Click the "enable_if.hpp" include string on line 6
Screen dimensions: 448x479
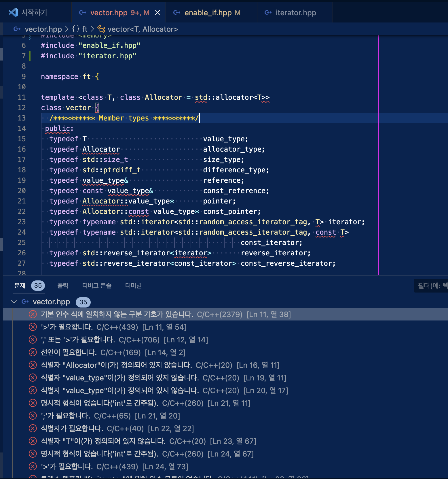pos(109,46)
